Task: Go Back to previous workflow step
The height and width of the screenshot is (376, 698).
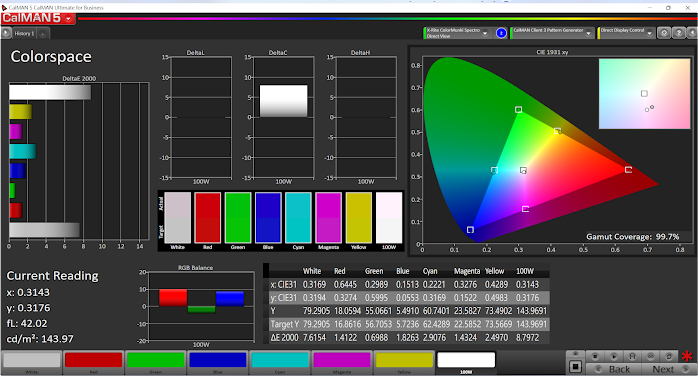Action: tap(613, 369)
